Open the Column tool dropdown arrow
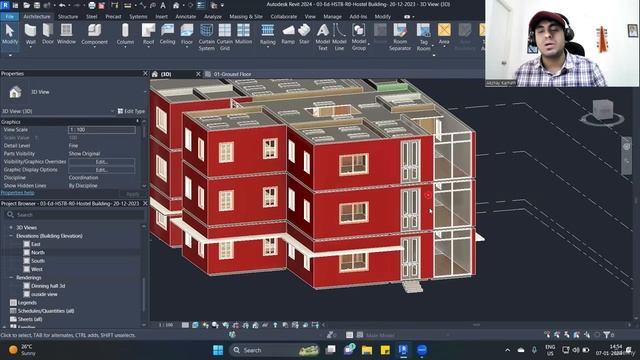Image resolution: width=640 pixels, height=360 pixels. click(125, 47)
